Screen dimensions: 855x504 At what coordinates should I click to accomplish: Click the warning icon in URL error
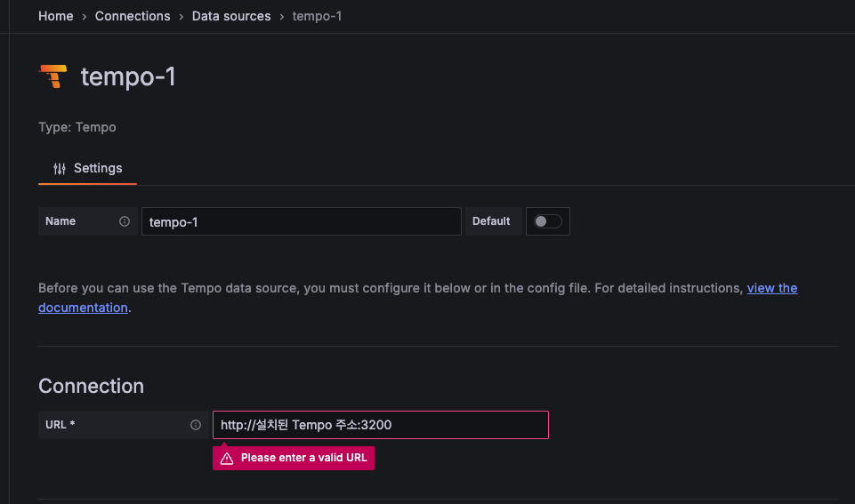227,459
